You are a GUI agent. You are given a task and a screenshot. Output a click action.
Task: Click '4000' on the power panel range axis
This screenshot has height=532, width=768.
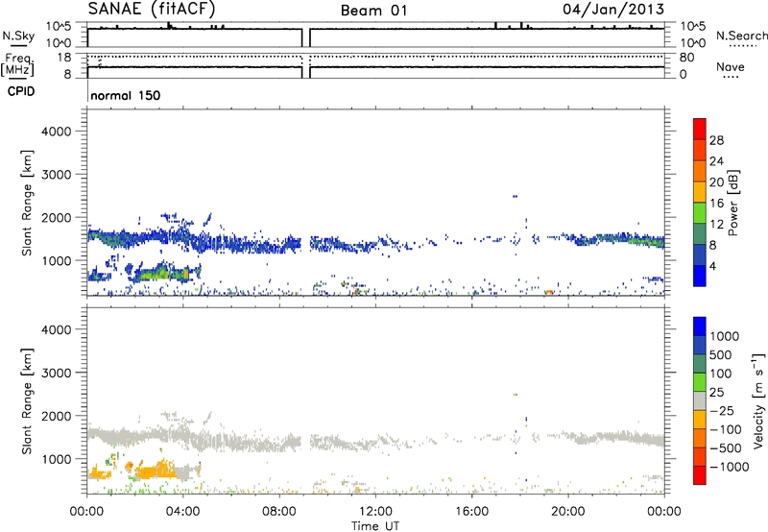coord(56,132)
